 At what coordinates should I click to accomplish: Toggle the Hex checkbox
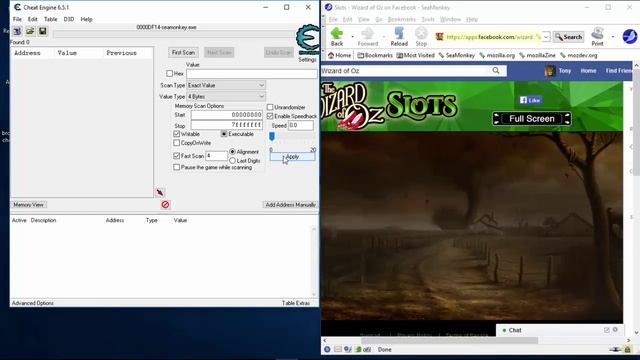[x=169, y=73]
